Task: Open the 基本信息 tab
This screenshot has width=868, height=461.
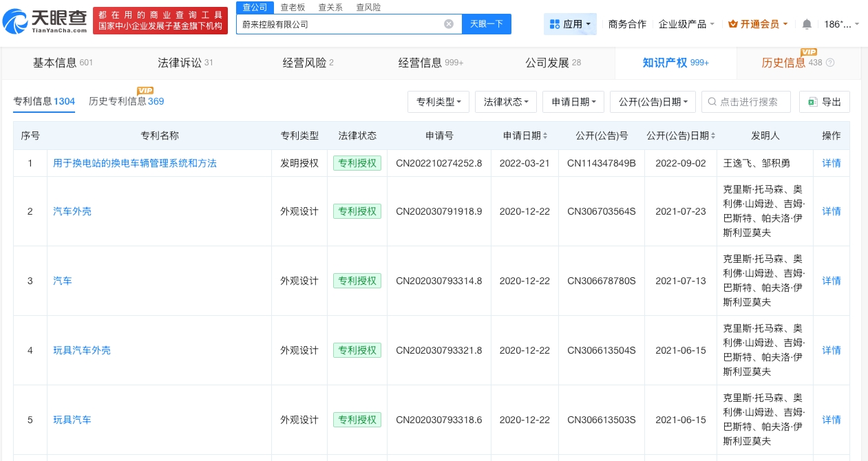Action: (x=63, y=63)
